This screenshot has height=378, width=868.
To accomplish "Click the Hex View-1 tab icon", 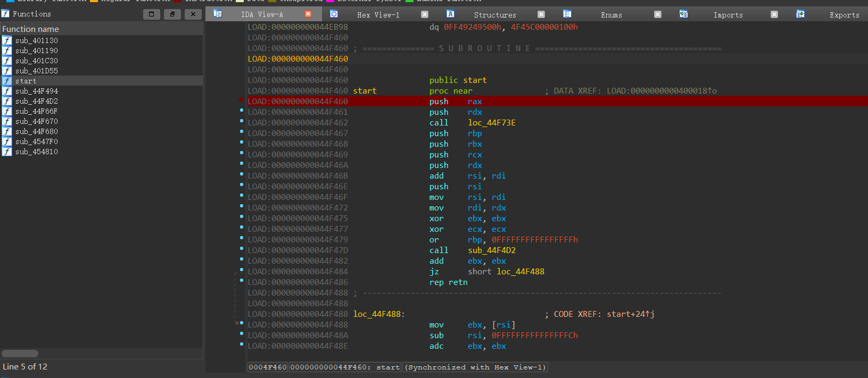I will (334, 14).
